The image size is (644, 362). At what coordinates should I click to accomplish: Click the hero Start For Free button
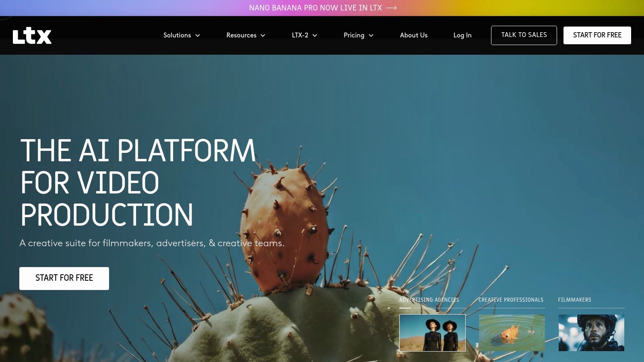64,278
